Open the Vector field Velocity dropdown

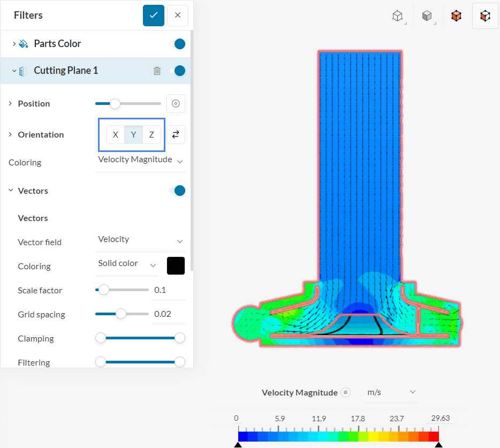[140, 240]
